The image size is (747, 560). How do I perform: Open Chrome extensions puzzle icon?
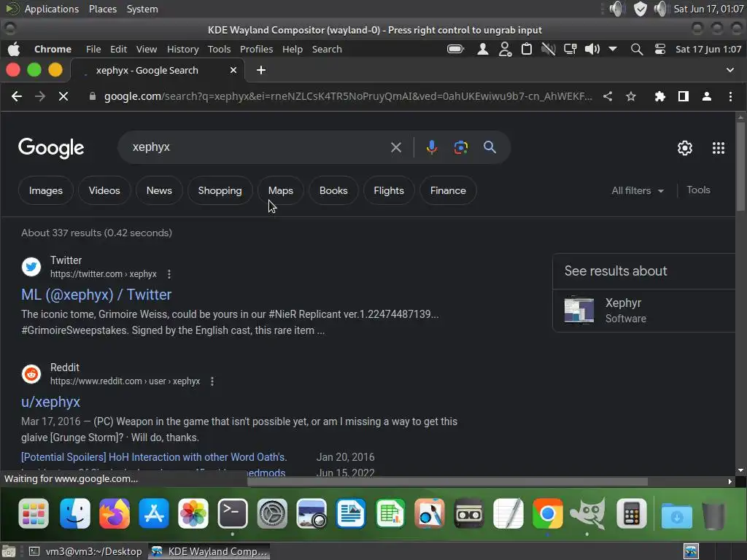point(659,97)
